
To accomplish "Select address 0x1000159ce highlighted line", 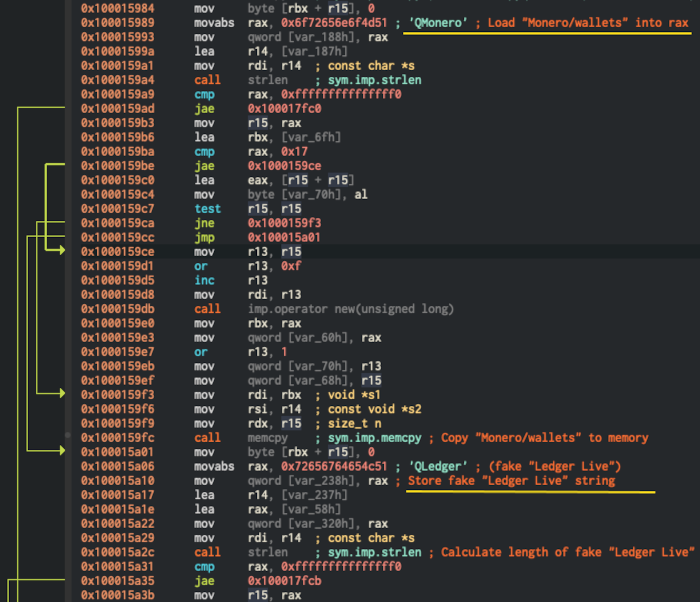I will [x=117, y=251].
